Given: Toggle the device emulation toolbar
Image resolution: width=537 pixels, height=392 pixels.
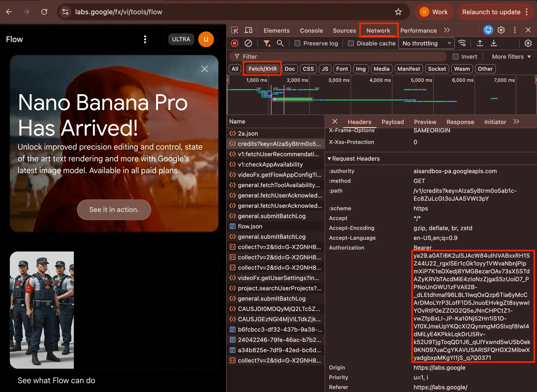Looking at the screenshot, I should [248, 30].
